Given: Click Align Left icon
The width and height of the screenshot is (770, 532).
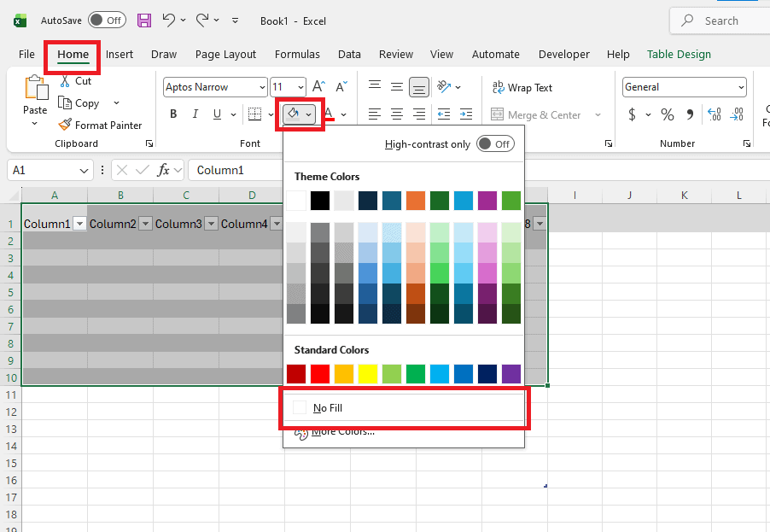Looking at the screenshot, I should [375, 114].
